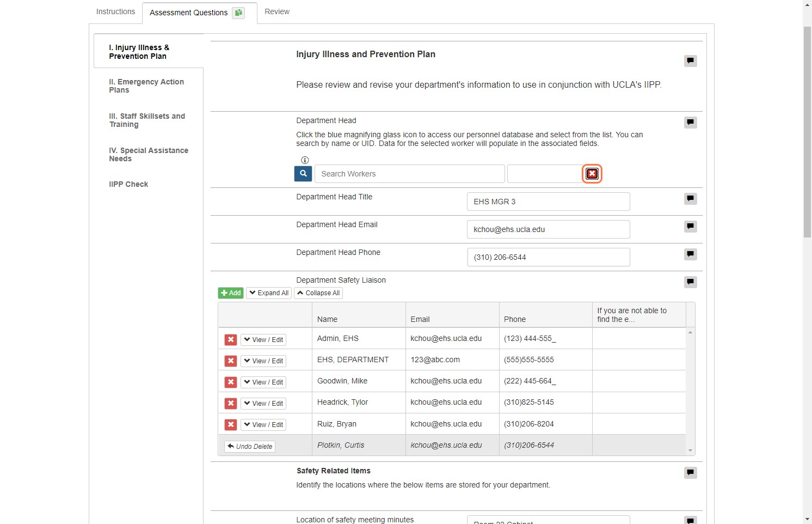Collapse All liaison rows
The image size is (812, 524).
click(x=318, y=293)
